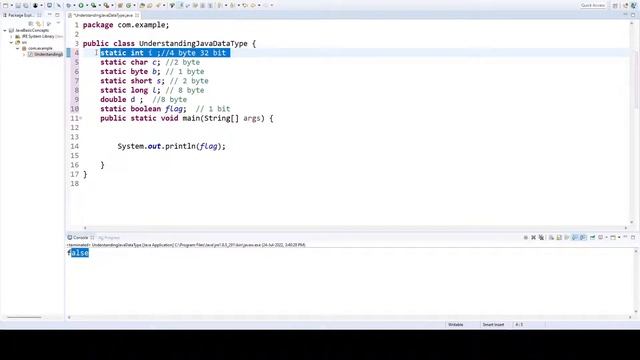Click the Coverage run icon in toolbar
Screen dimensions: 640x360
pyautogui.click(x=93, y=5)
